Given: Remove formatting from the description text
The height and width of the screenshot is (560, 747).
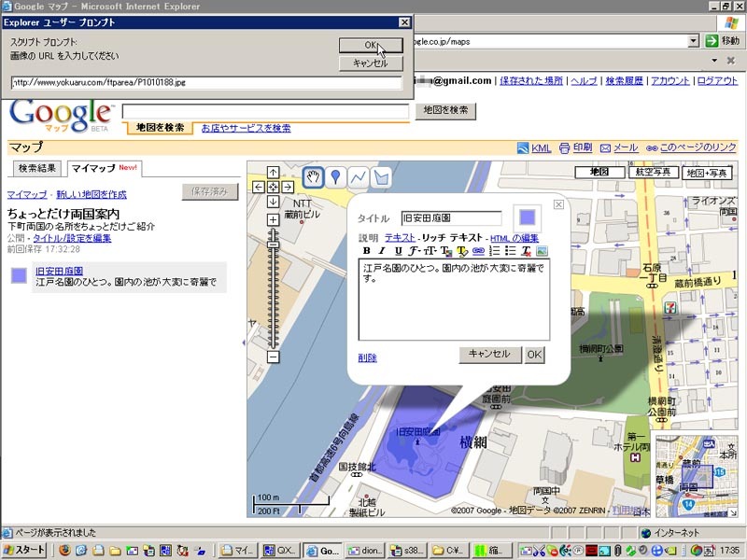Looking at the screenshot, I should [526, 250].
